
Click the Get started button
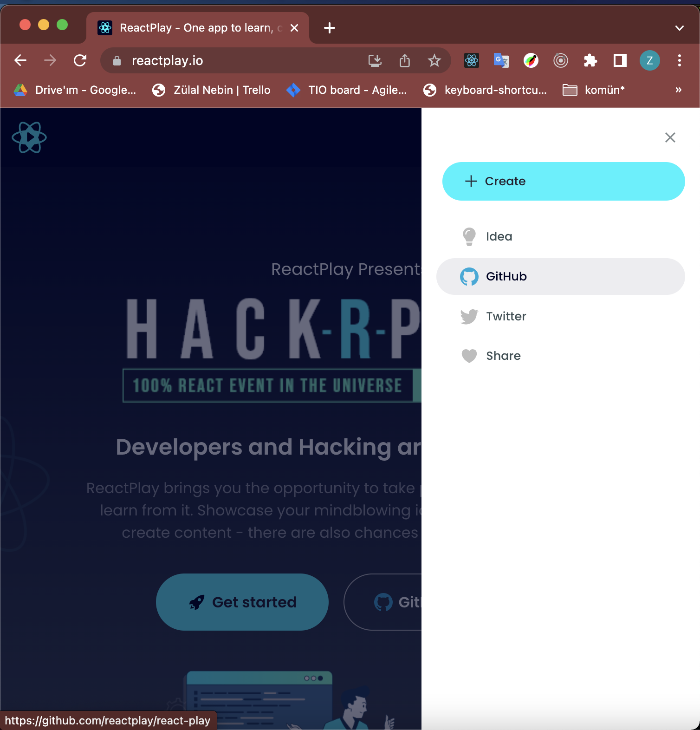pos(242,602)
